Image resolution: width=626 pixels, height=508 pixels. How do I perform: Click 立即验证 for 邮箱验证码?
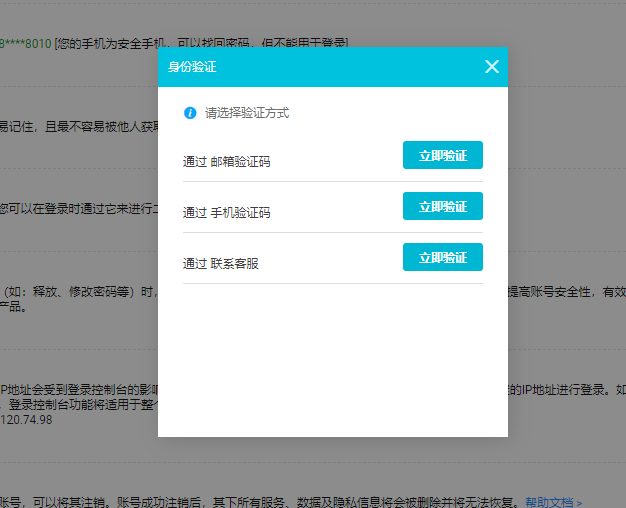pyautogui.click(x=443, y=155)
